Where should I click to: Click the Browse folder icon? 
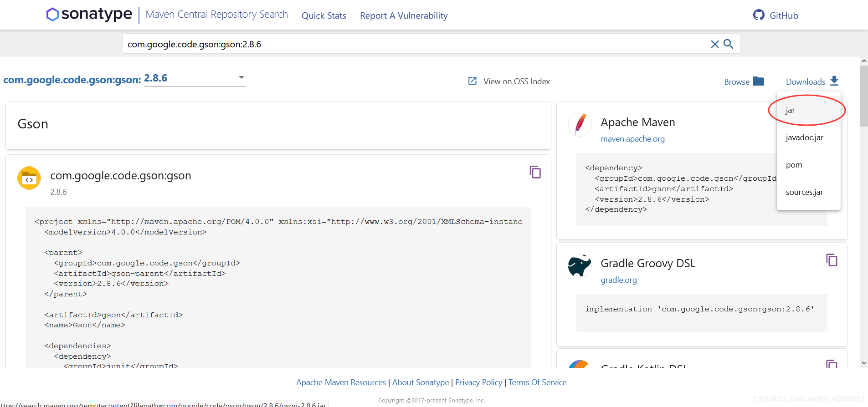point(758,81)
